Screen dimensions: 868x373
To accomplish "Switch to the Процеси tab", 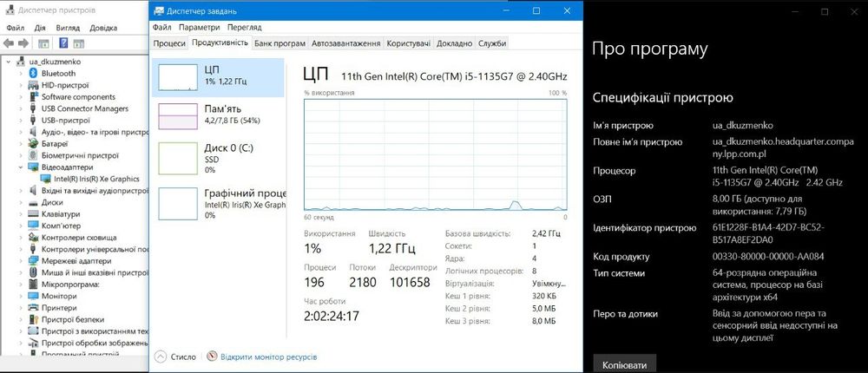I will 169,43.
